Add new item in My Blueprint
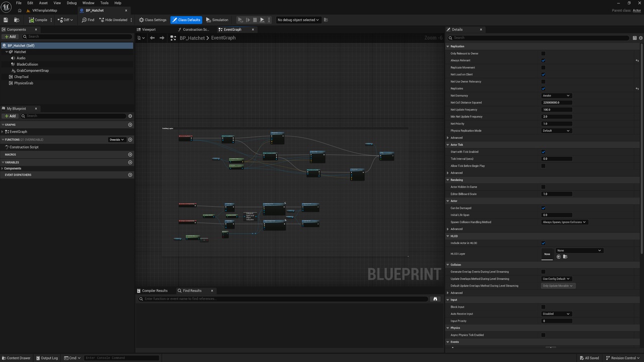The height and width of the screenshot is (362, 644). pyautogui.click(x=10, y=116)
